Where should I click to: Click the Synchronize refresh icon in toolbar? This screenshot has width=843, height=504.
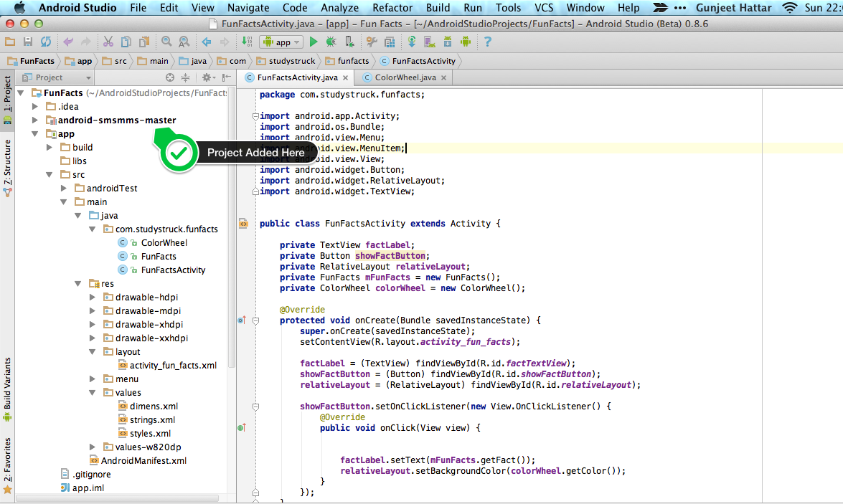(x=46, y=42)
